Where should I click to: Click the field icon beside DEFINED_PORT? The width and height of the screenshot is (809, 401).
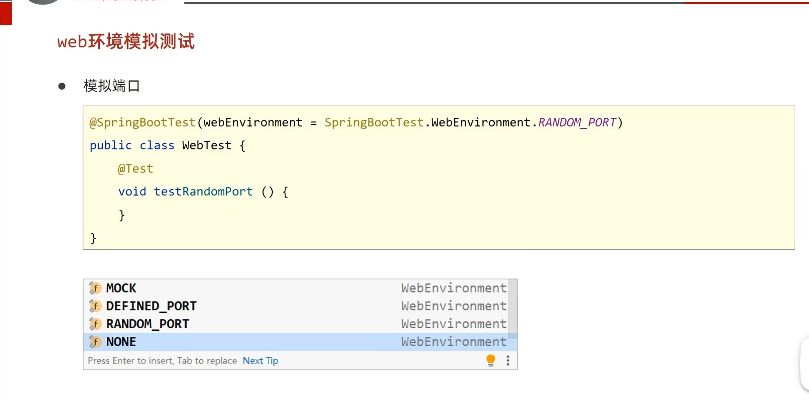95,306
